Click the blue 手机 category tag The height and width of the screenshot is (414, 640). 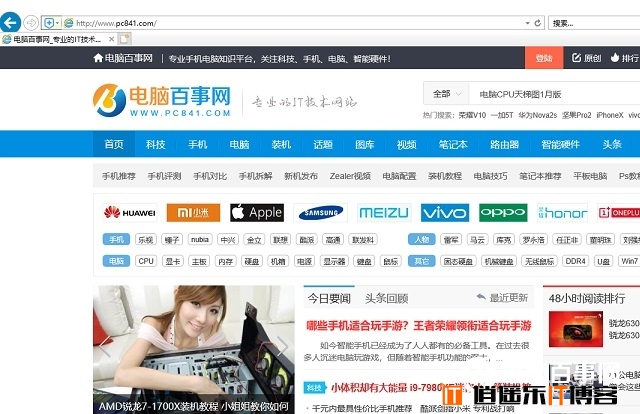116,240
